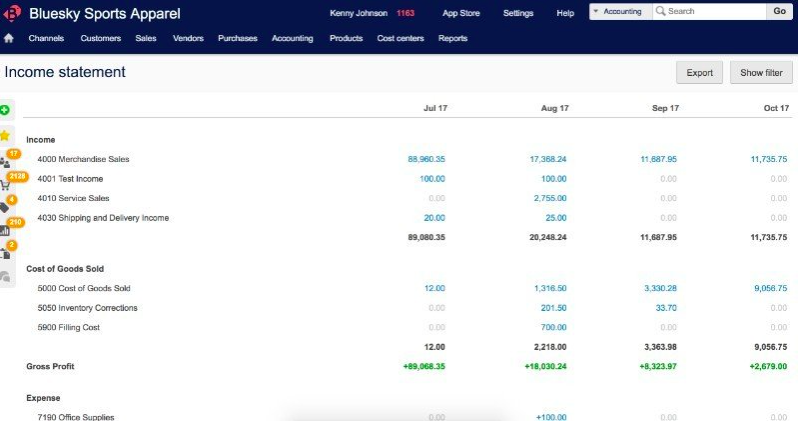Click the 4010 Service Sales row label
Screen dimensions: 798x425
[73, 198]
